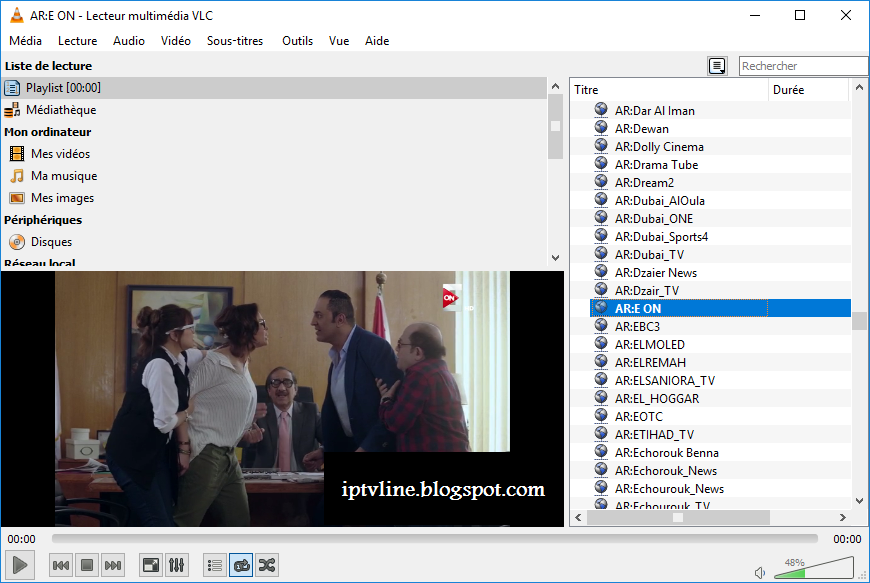The image size is (870, 583).
Task: Click globe icon beside AR:Dubai_TV
Action: coord(601,254)
